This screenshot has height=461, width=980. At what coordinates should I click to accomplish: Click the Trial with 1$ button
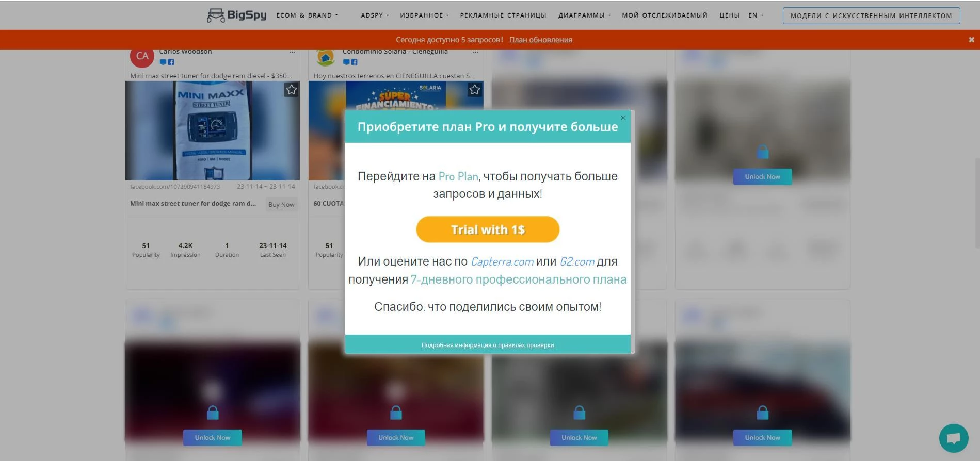488,229
